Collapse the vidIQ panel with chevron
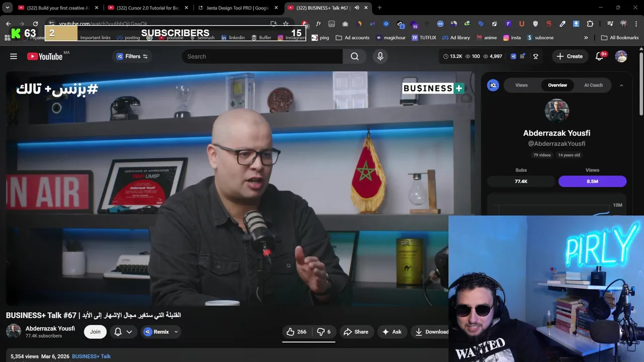This screenshot has width=644, height=362. point(621,85)
